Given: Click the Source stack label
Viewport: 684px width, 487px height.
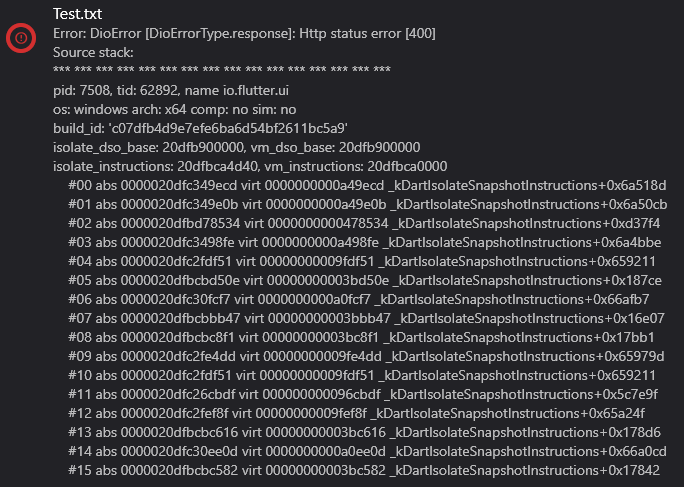Looking at the screenshot, I should [93, 52].
